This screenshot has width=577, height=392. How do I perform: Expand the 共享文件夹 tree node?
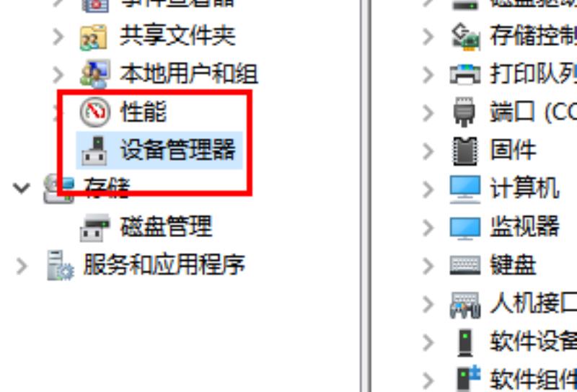(58, 37)
